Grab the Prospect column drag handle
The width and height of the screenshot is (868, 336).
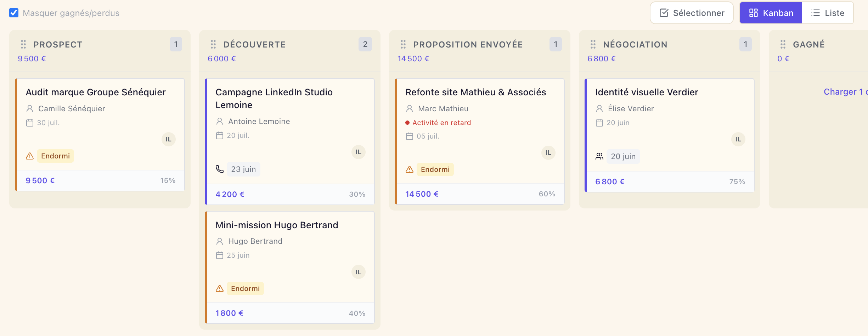(23, 44)
